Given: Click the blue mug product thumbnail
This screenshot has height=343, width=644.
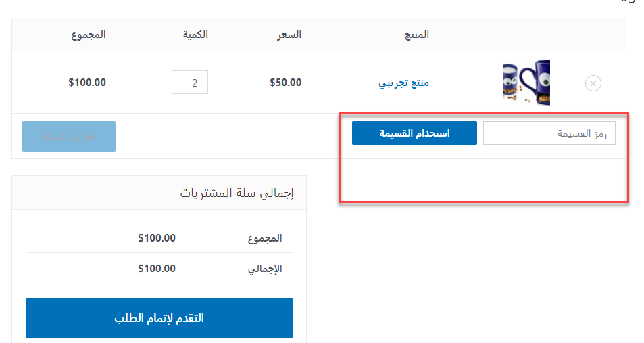Looking at the screenshot, I should (526, 83).
